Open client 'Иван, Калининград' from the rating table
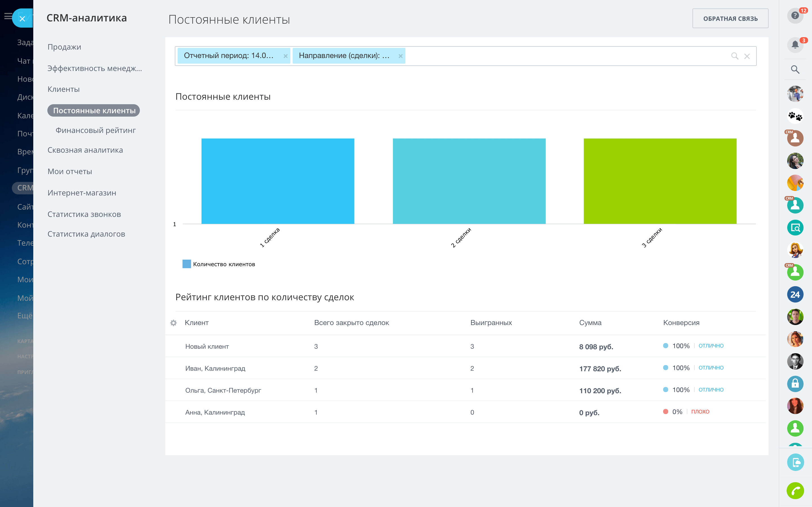Viewport: 812px width, 507px height. (x=215, y=368)
